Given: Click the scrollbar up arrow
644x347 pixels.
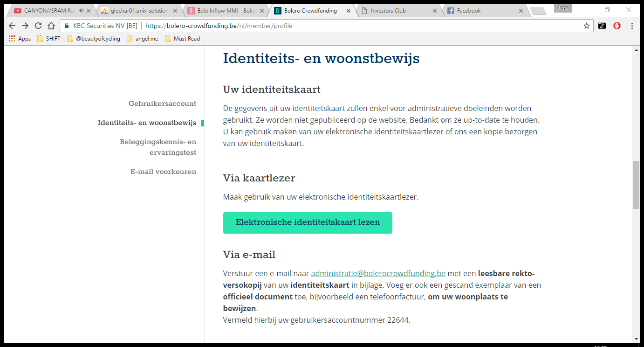Looking at the screenshot, I should [636, 50].
